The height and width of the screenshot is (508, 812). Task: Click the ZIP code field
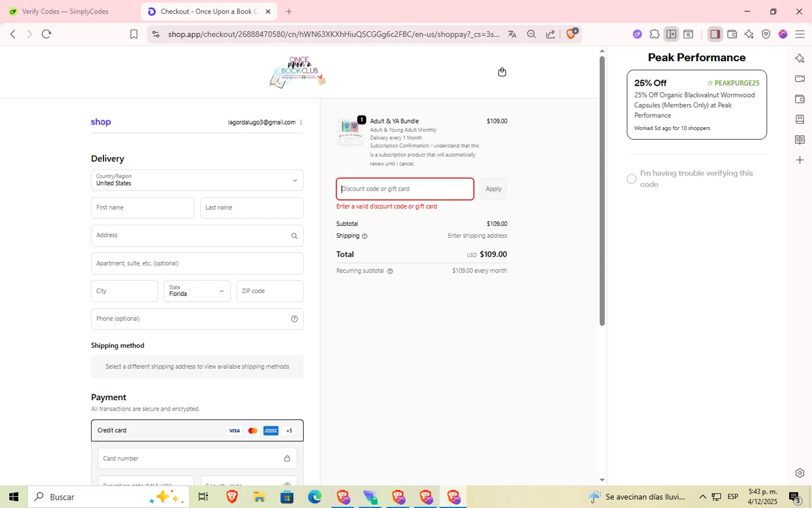click(270, 291)
